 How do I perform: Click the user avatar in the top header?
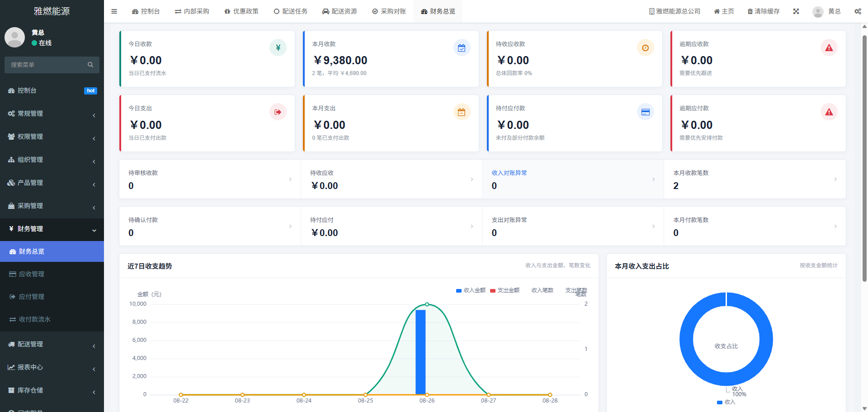tap(818, 12)
